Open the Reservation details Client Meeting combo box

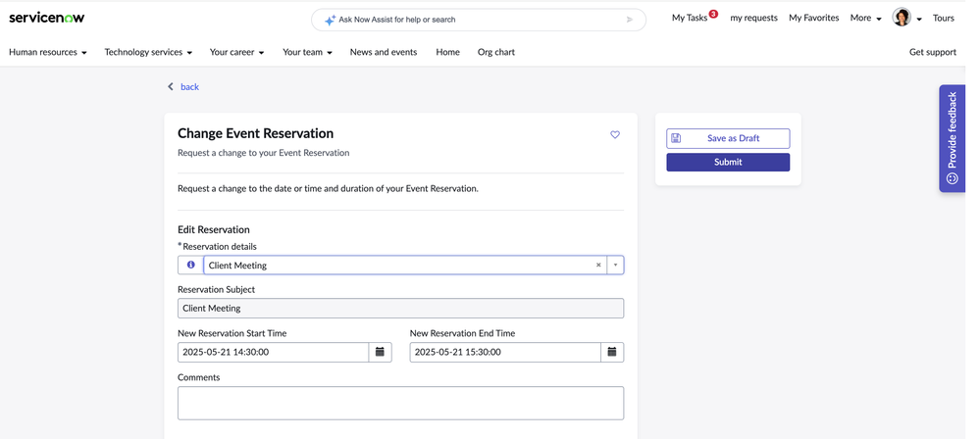pos(405,265)
